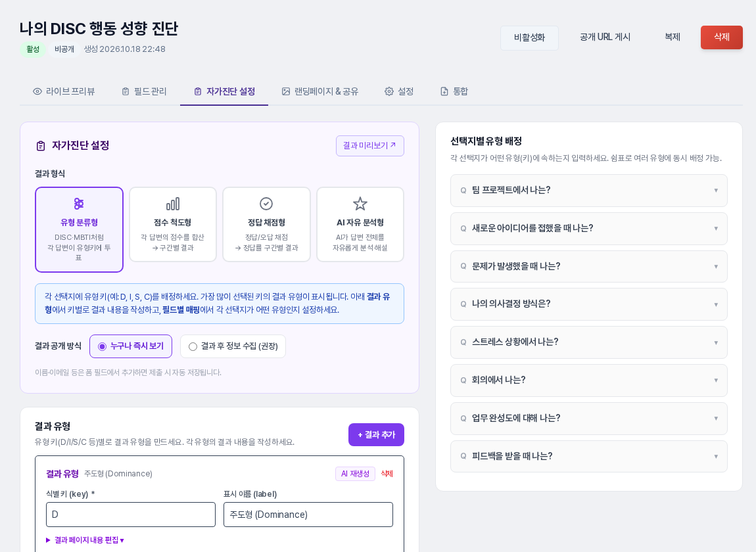Delete the 주도형 (Dominance) result type
Viewport: 756px width, 552px height.
(x=387, y=474)
